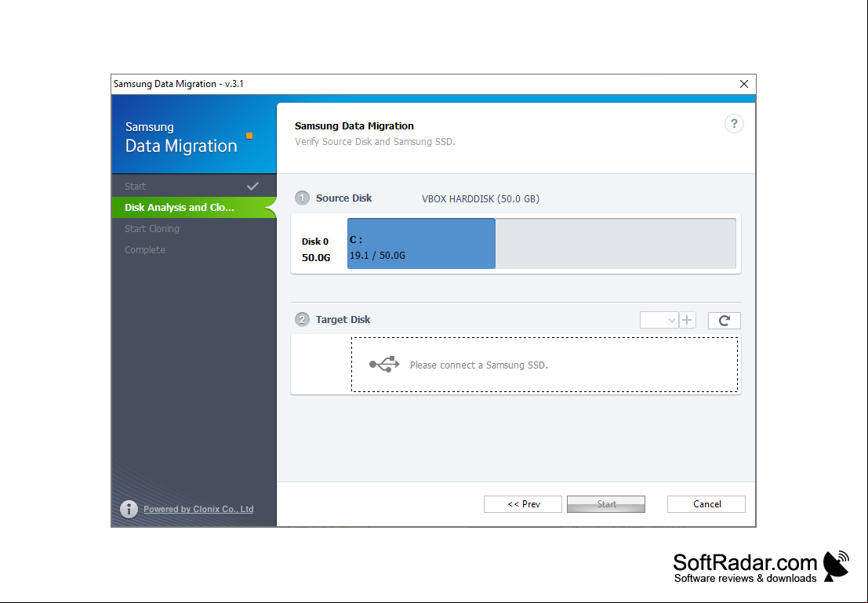The image size is (868, 603).
Task: Click the window title 'Samsung Data Migration - v.3.1'
Action: [x=179, y=84]
